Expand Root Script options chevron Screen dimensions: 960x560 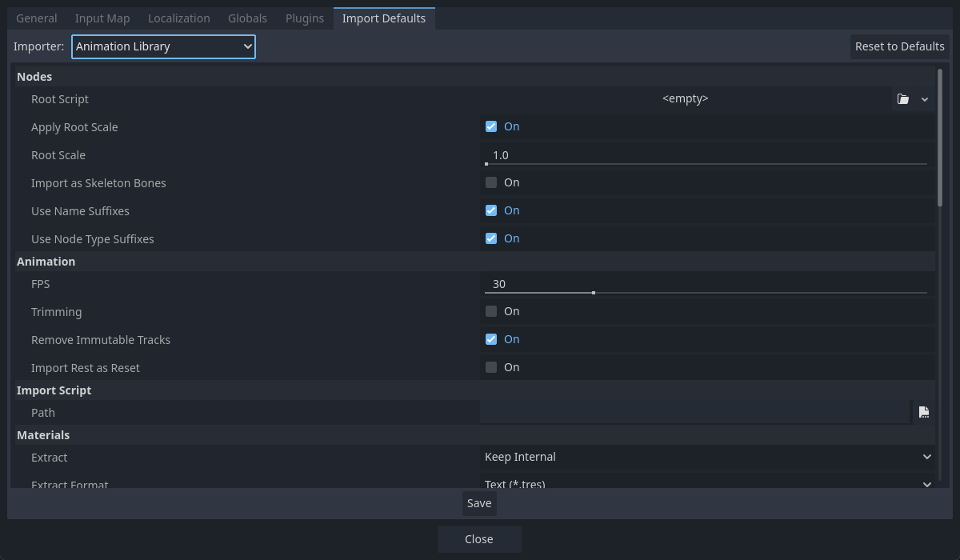[x=925, y=99]
